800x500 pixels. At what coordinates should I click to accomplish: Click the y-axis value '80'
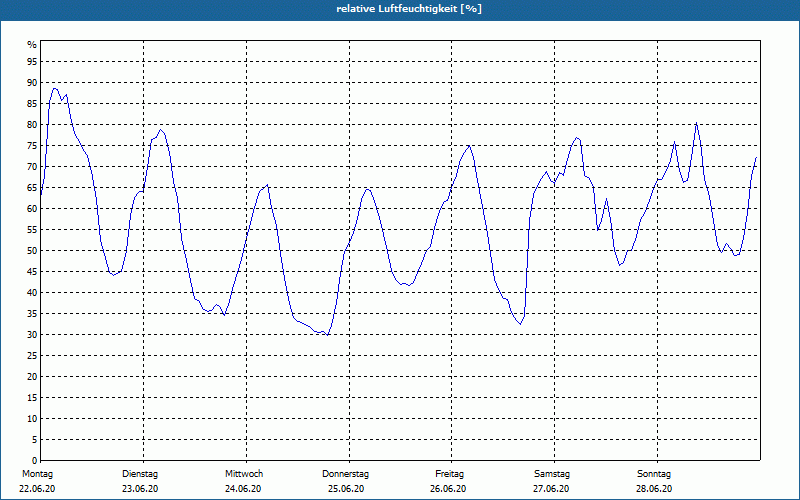[32, 124]
